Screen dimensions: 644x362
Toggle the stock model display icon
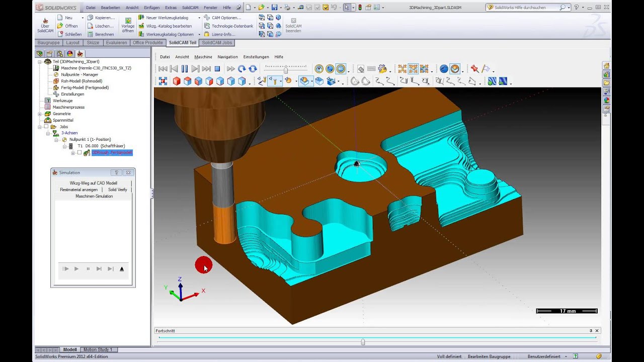pos(305,81)
